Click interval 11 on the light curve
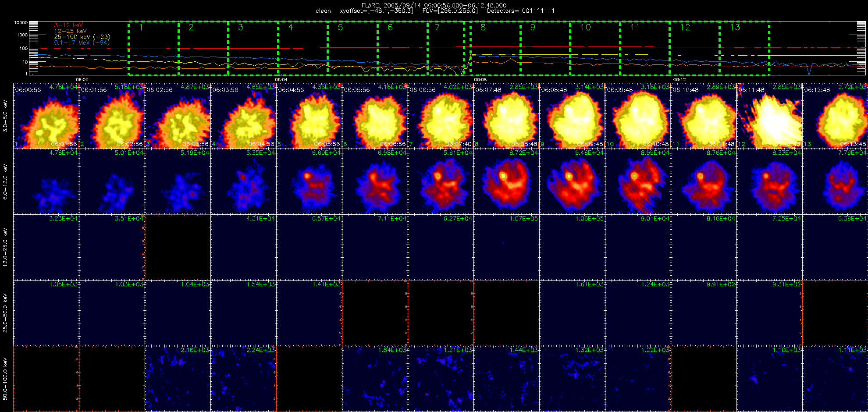Viewport: 868px width, 412px height. [x=645, y=48]
